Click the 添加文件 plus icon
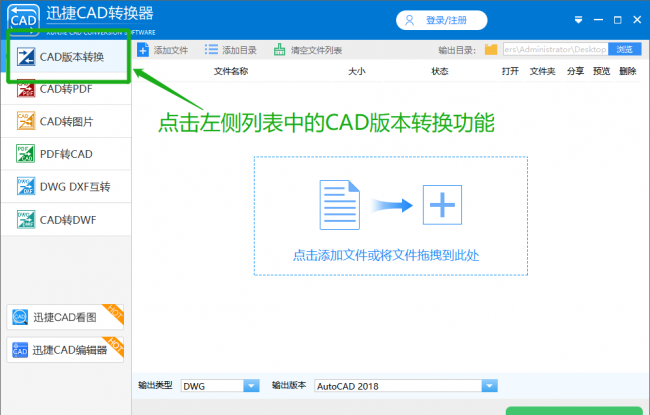This screenshot has height=415, width=650. [143, 50]
